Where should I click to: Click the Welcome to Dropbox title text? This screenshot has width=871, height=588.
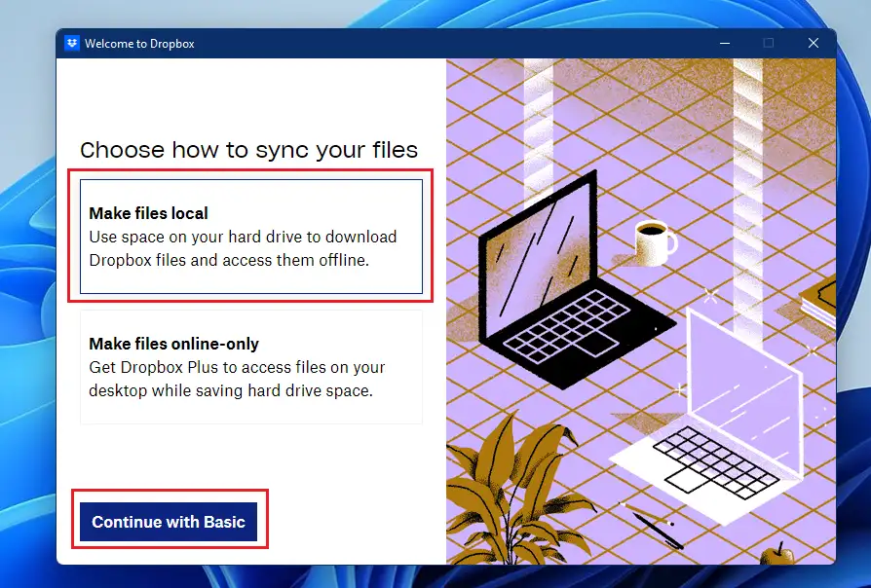coord(139,44)
